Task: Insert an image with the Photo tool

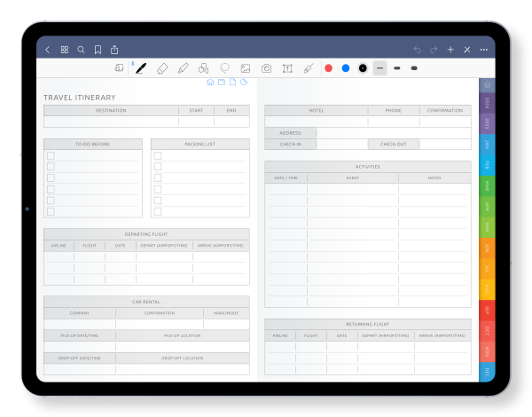Action: coord(246,68)
